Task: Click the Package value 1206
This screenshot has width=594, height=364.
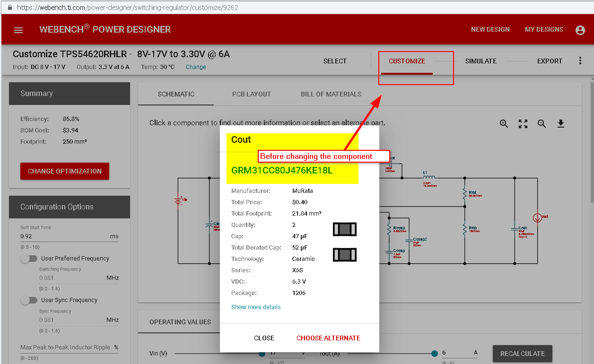Action: click(x=299, y=293)
